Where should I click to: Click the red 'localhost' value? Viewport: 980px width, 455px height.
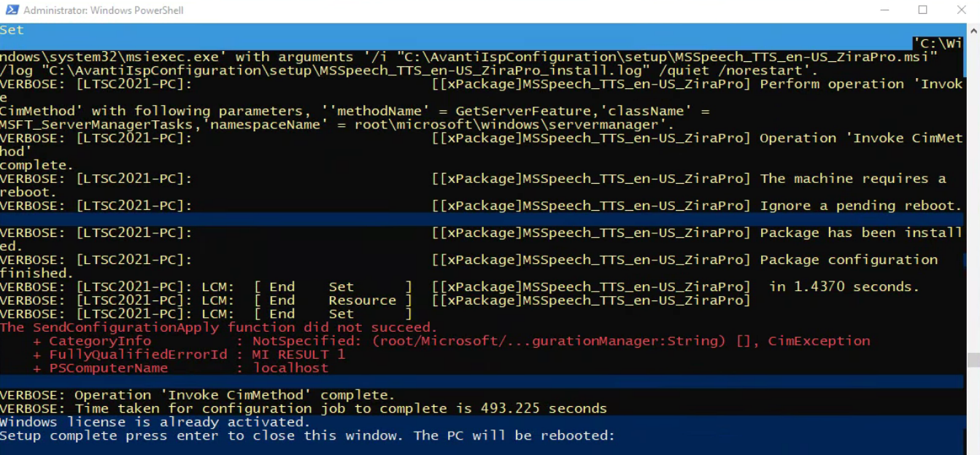pos(290,368)
